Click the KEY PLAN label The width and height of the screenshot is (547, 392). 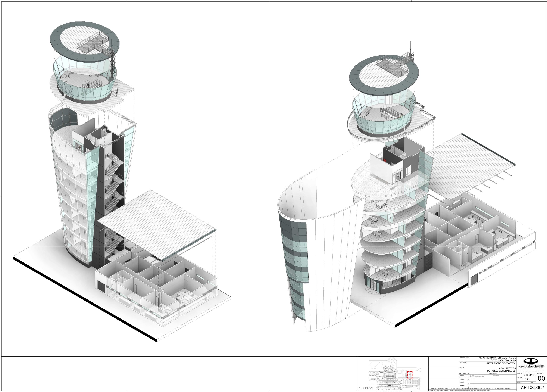[x=365, y=388]
